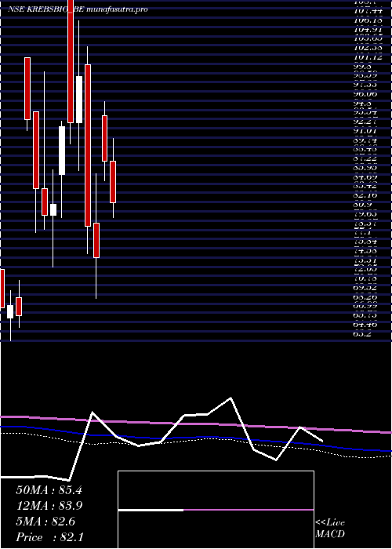
Task: Click the NSE KREBSBIO_BE chart title
Action: click(45, 9)
